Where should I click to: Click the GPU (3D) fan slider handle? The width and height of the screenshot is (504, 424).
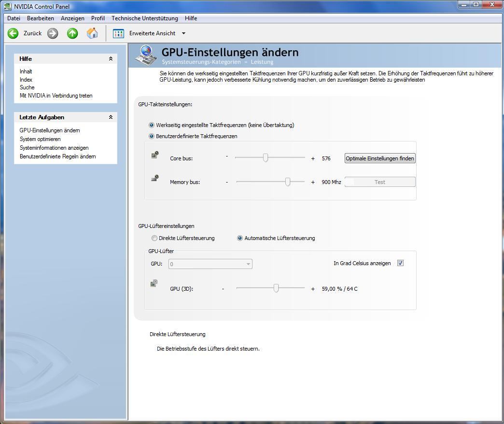276,288
